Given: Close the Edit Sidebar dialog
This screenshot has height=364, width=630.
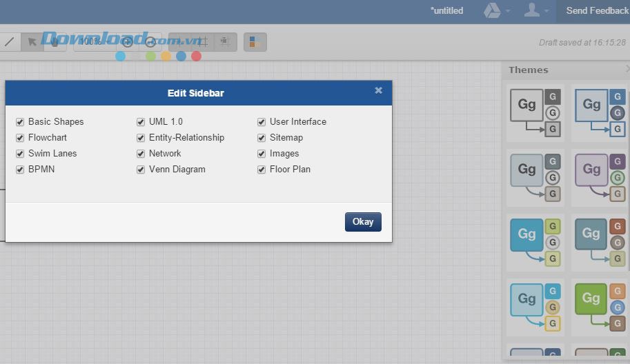Looking at the screenshot, I should coord(378,90).
